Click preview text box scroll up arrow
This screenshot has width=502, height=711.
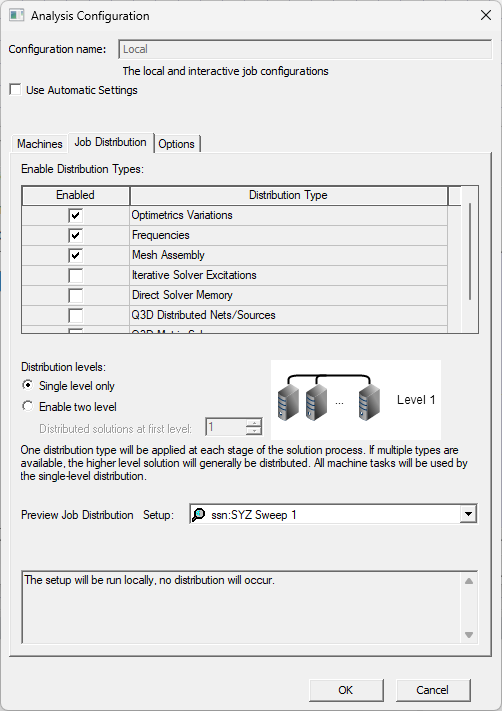(x=469, y=581)
